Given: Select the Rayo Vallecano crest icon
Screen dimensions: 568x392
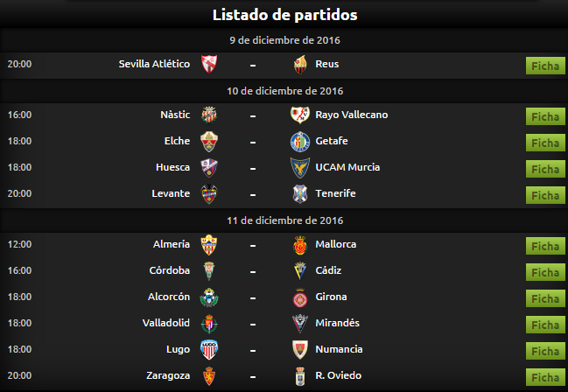Looking at the screenshot, I should point(300,115).
